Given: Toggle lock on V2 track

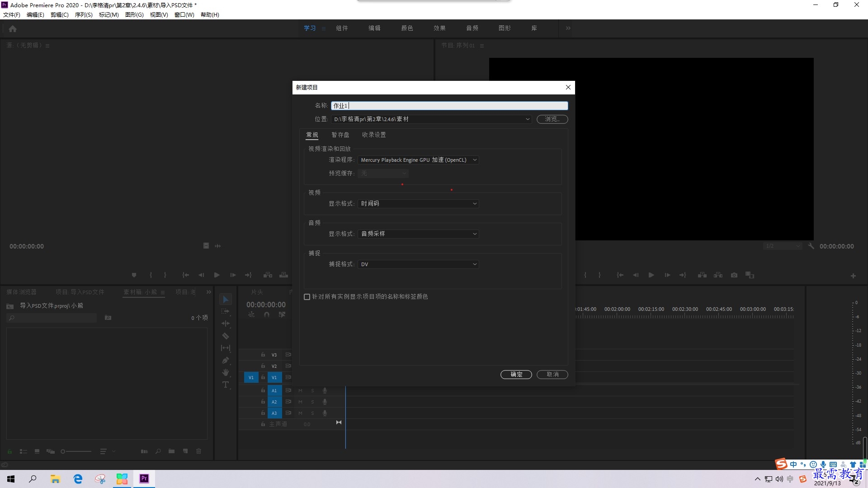Looking at the screenshot, I should point(263,366).
